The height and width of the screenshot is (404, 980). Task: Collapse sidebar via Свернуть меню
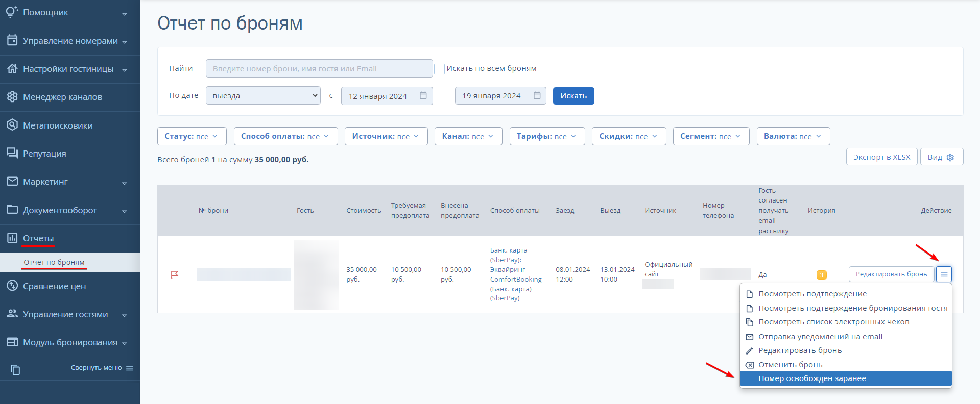102,368
